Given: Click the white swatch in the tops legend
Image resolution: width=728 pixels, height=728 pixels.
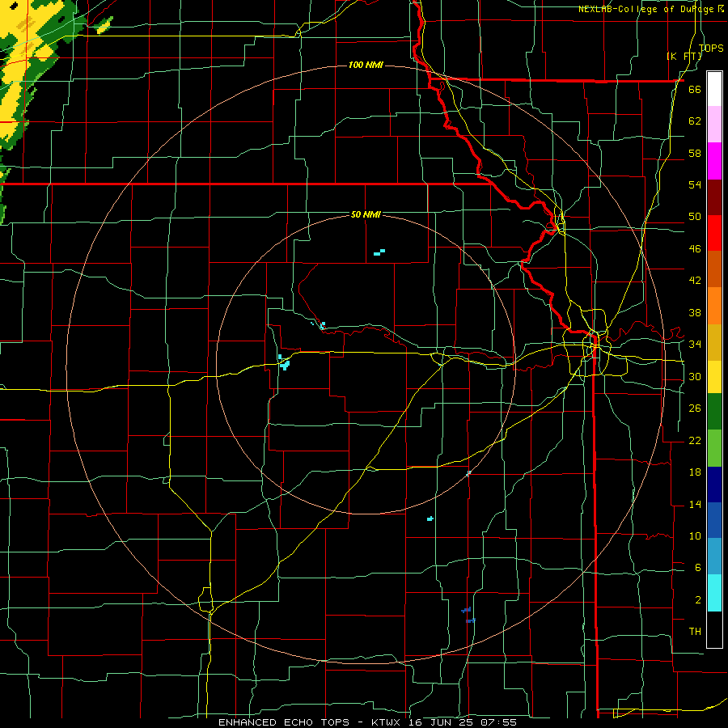Looking at the screenshot, I should point(714,89).
